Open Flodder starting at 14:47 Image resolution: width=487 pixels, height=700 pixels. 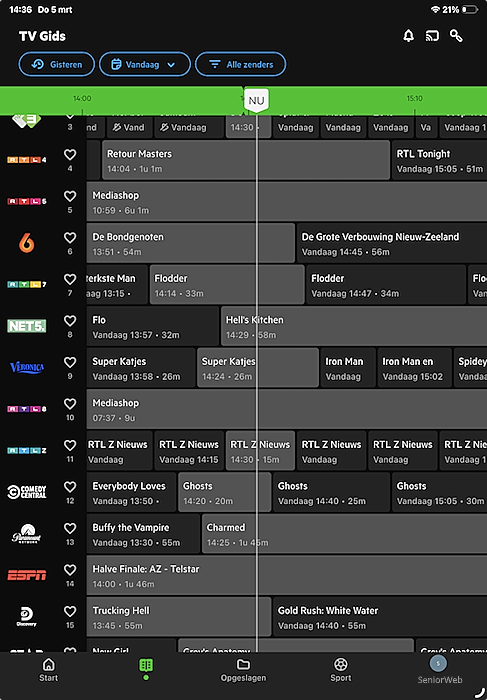click(x=386, y=284)
